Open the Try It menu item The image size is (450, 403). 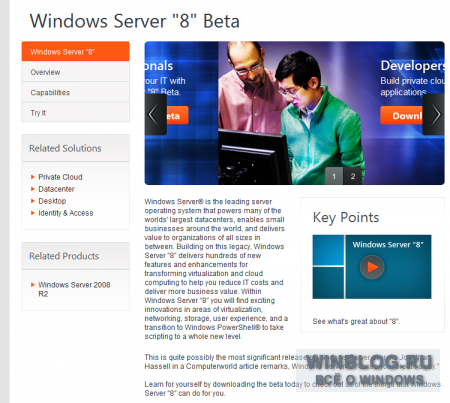click(76, 113)
